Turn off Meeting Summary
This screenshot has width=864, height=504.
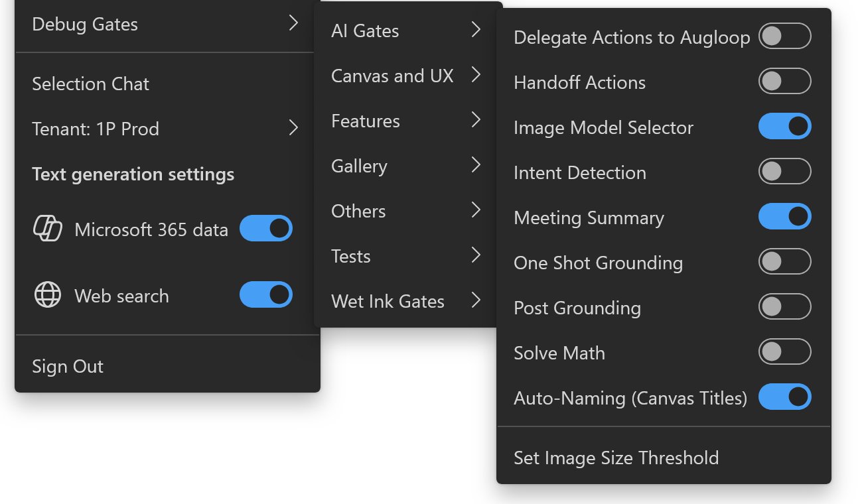[x=784, y=216]
